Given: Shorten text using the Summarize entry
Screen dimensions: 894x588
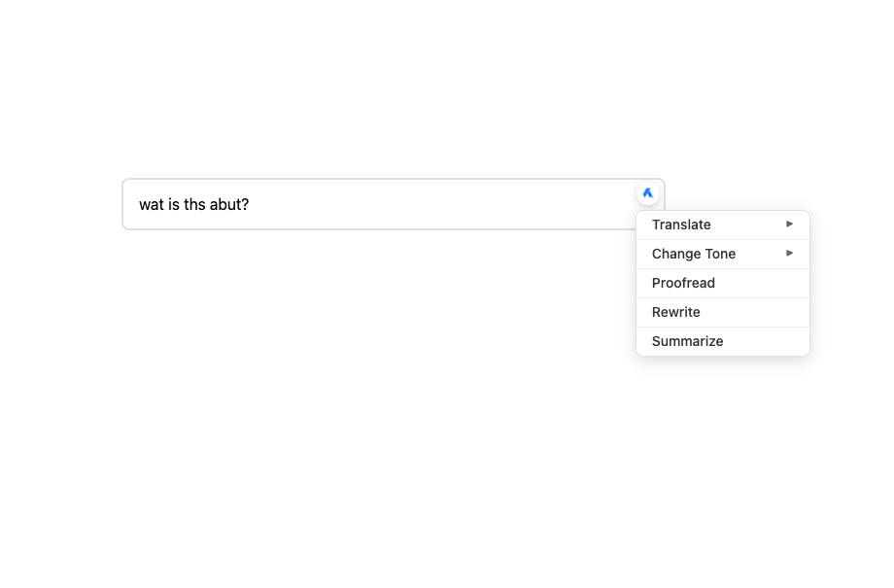Looking at the screenshot, I should coord(687,341).
